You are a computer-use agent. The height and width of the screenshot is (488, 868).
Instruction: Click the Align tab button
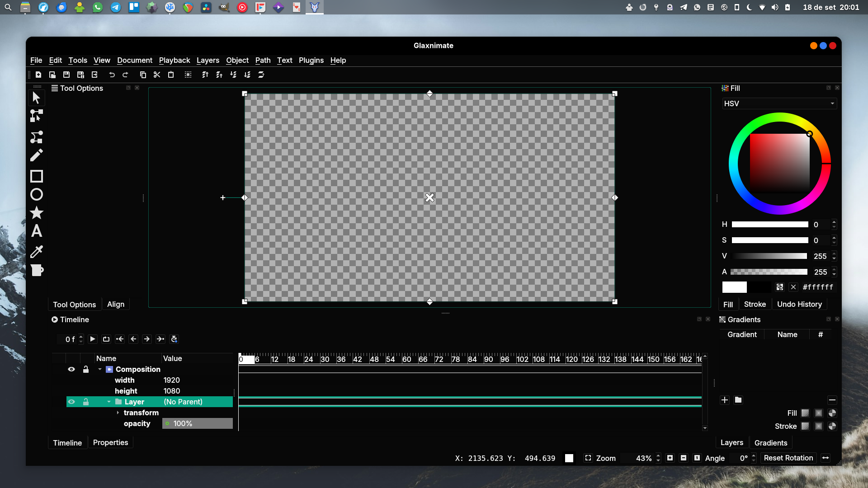pos(116,304)
